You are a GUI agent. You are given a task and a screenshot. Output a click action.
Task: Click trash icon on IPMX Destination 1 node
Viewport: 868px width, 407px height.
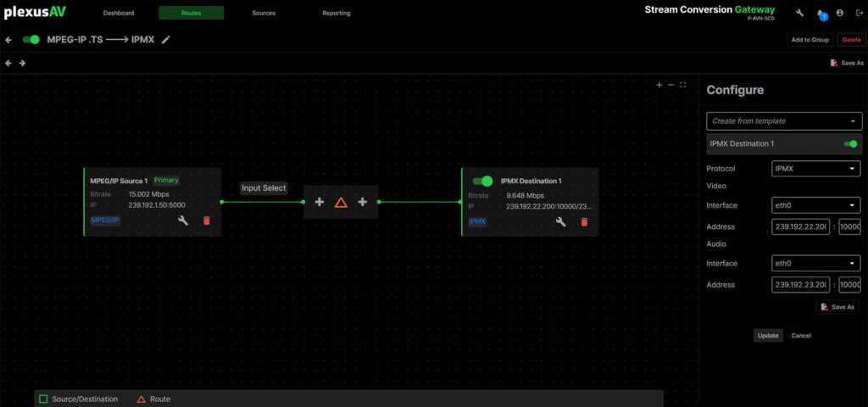(583, 222)
